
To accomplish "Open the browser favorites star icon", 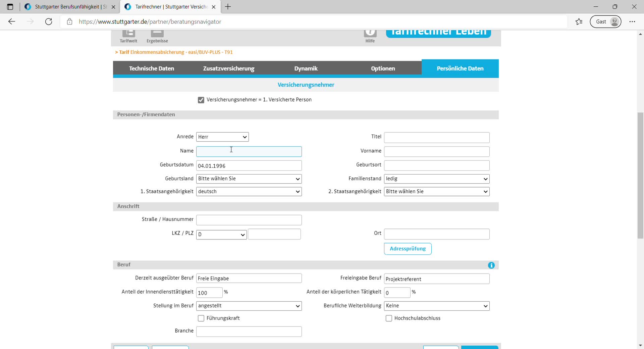I will 579,22.
